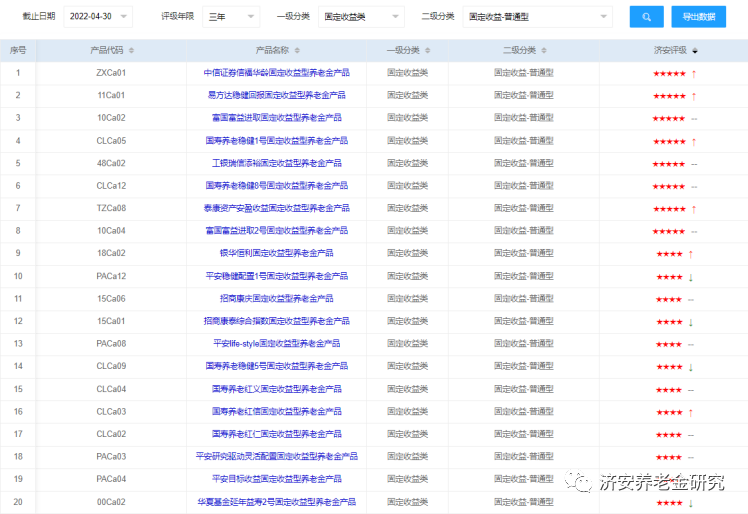Click product code PACa03 cell

click(x=111, y=456)
